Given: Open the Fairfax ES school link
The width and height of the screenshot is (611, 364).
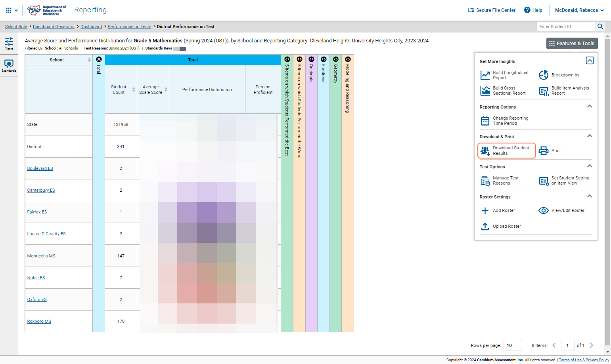Looking at the screenshot, I should click(37, 212).
